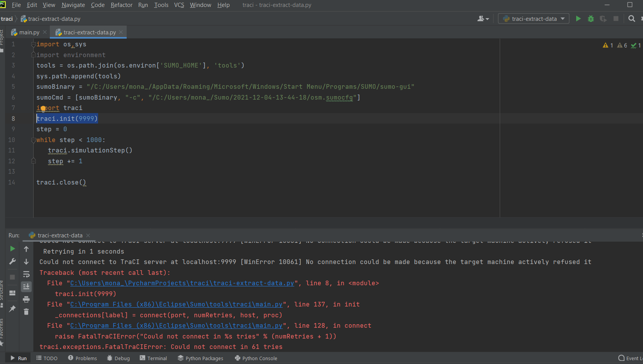This screenshot has height=364, width=643.
Task: Open the Window menu
Action: pyautogui.click(x=200, y=5)
